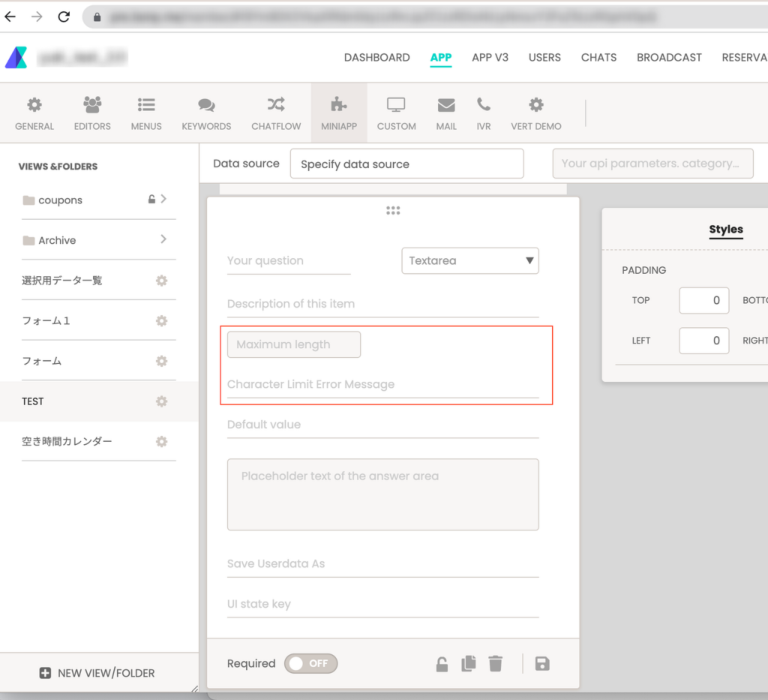
Task: Click the unlock padlock icon in card footer
Action: pos(442,663)
